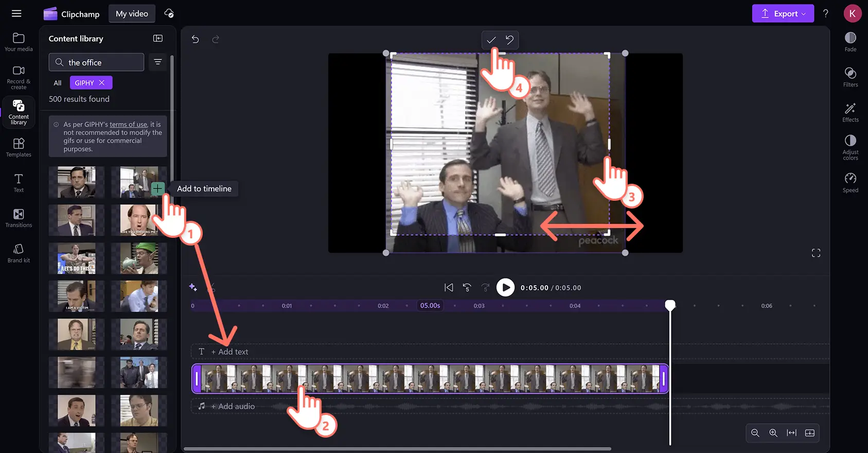Collapse the Content library panel
The width and height of the screenshot is (868, 453).
pyautogui.click(x=158, y=39)
